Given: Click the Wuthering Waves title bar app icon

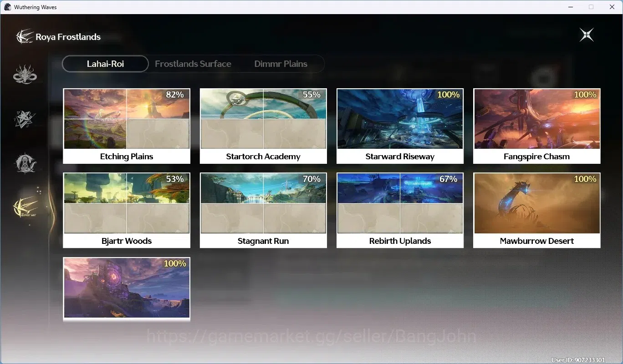Looking at the screenshot, I should [x=7, y=7].
